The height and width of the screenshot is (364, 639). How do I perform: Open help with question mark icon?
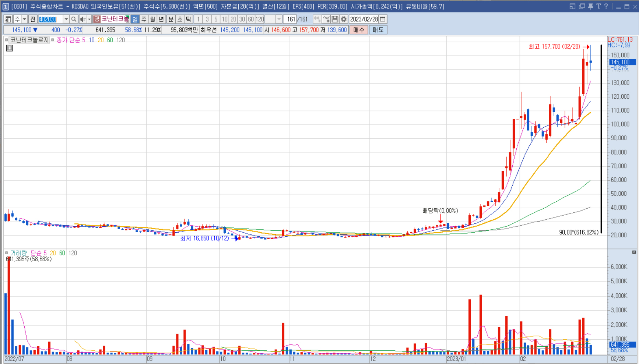click(606, 6)
